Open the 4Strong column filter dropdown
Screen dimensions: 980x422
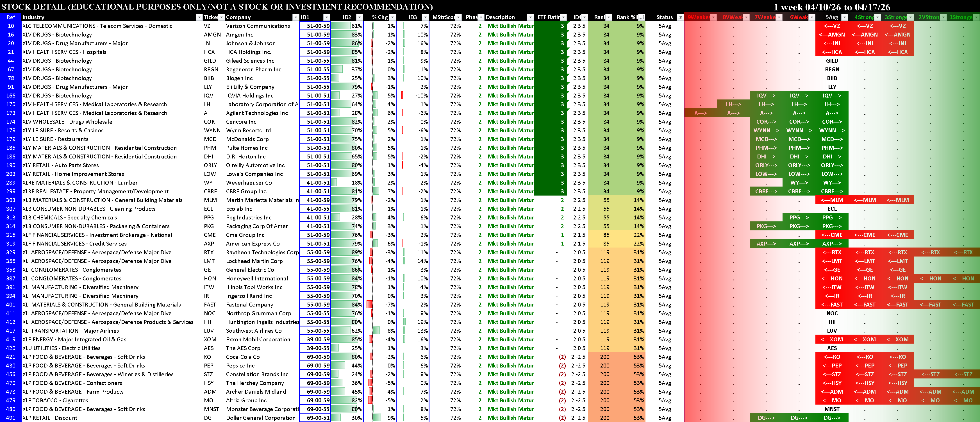tap(877, 17)
